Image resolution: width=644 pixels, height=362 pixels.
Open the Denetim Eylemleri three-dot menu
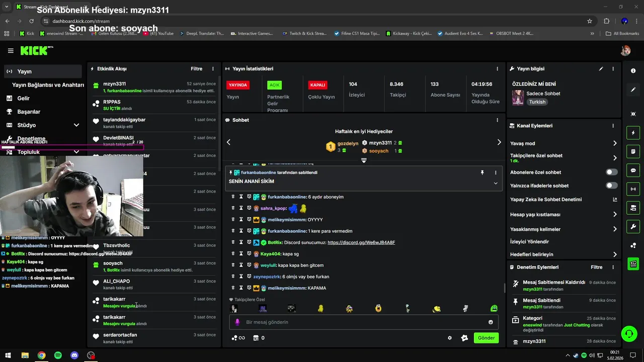pos(613,267)
